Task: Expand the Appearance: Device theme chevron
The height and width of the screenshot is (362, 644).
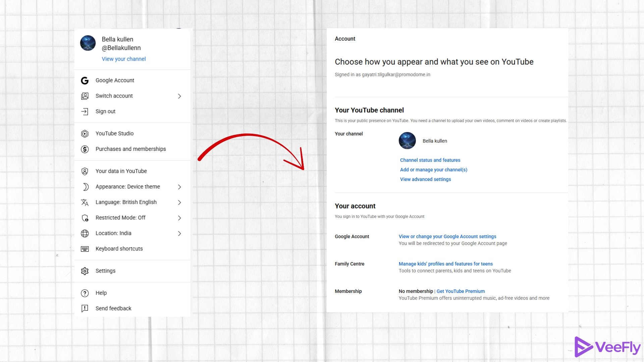Action: click(x=179, y=187)
